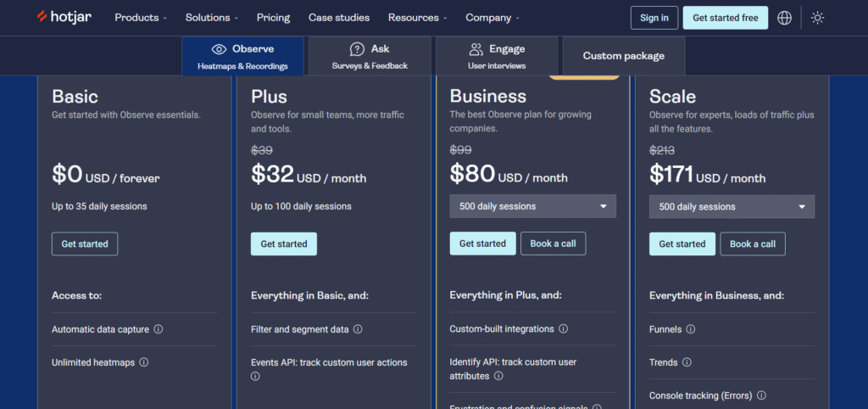868x409 pixels.
Task: Expand the Products menu
Action: [141, 18]
